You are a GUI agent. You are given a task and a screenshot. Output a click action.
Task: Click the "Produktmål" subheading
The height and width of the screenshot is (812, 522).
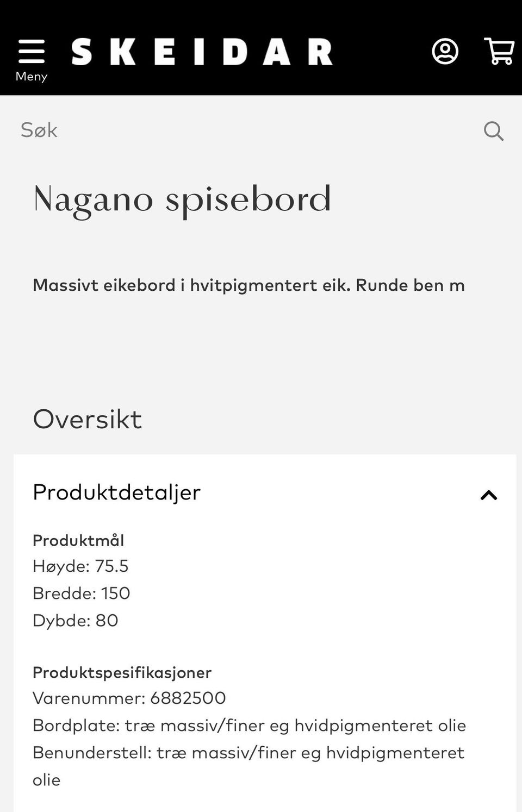78,540
